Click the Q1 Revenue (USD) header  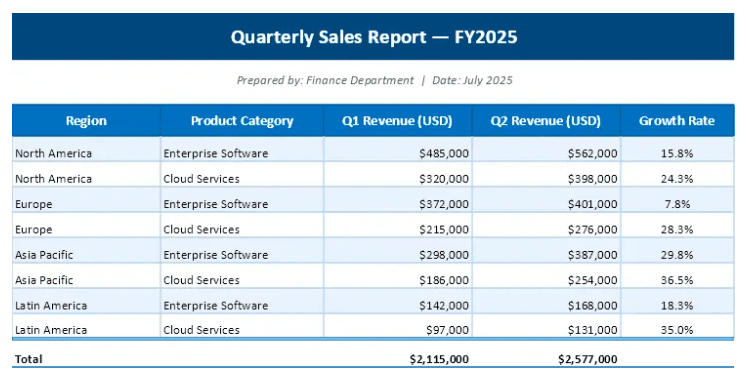pos(398,121)
